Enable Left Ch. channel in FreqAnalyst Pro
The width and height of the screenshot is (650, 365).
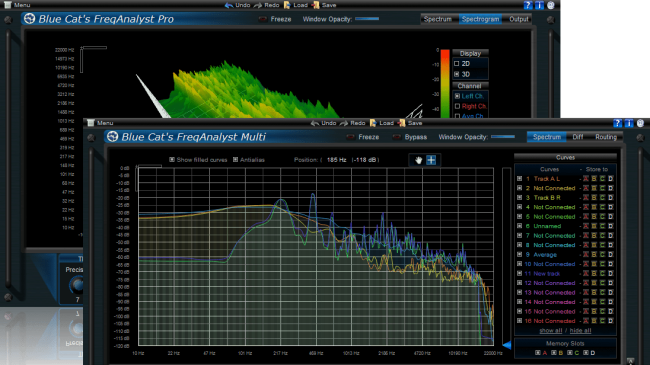[x=457, y=96]
